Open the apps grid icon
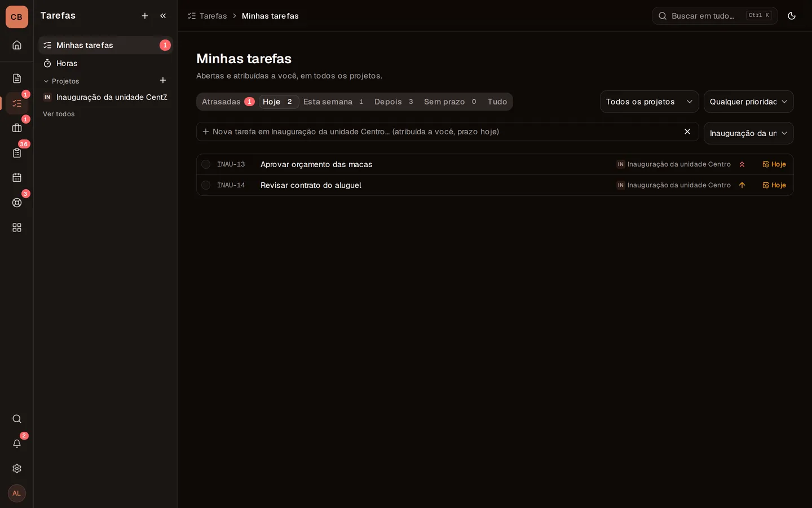This screenshot has height=508, width=812. point(17,227)
